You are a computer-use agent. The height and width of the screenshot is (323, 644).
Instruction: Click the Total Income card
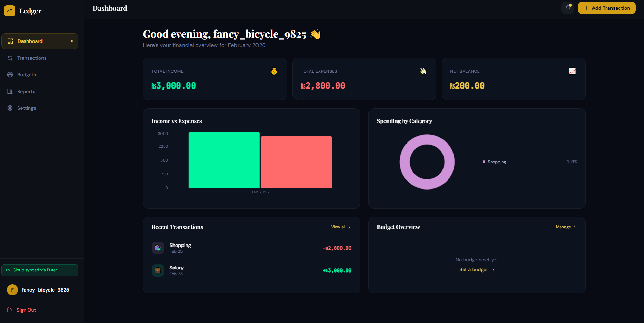pos(215,79)
